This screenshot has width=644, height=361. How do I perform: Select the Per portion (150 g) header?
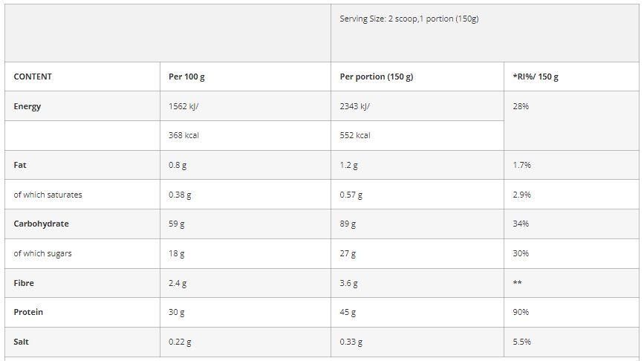pyautogui.click(x=376, y=77)
